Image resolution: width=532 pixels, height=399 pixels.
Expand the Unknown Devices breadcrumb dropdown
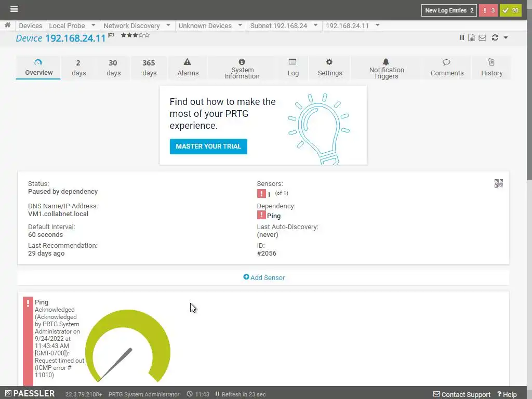tap(240, 25)
